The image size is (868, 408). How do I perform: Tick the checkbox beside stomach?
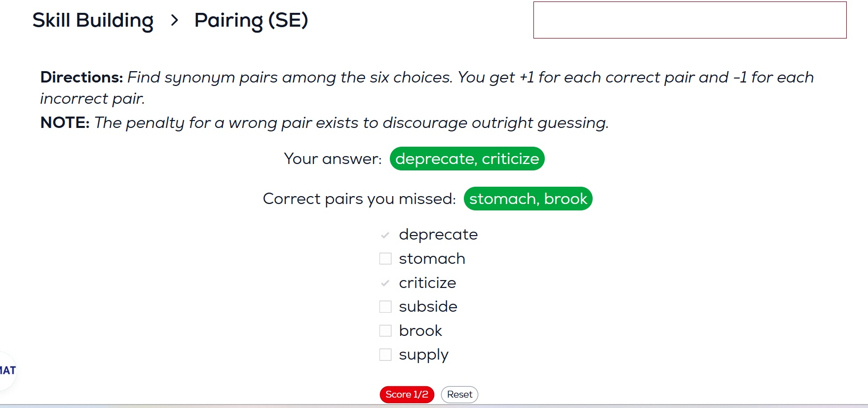385,259
